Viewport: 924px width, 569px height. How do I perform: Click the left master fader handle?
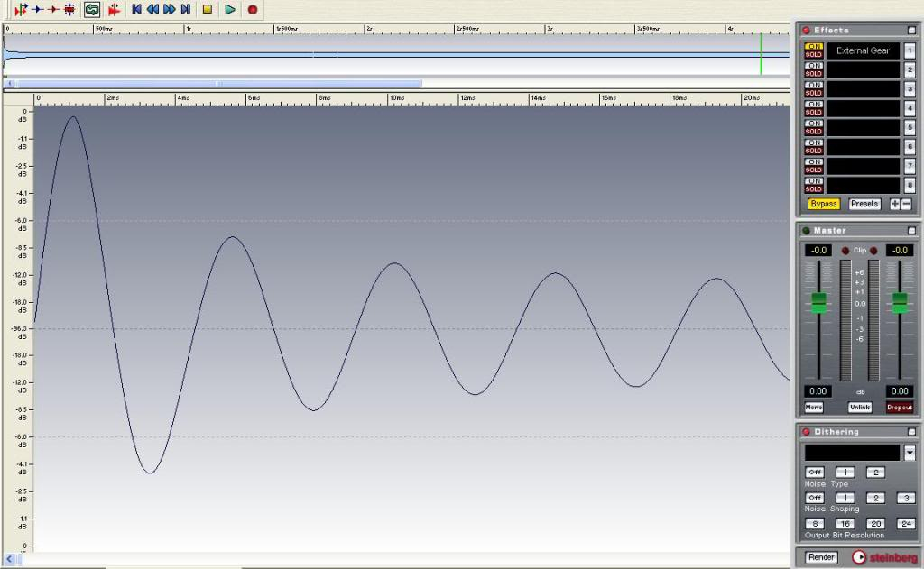point(818,303)
